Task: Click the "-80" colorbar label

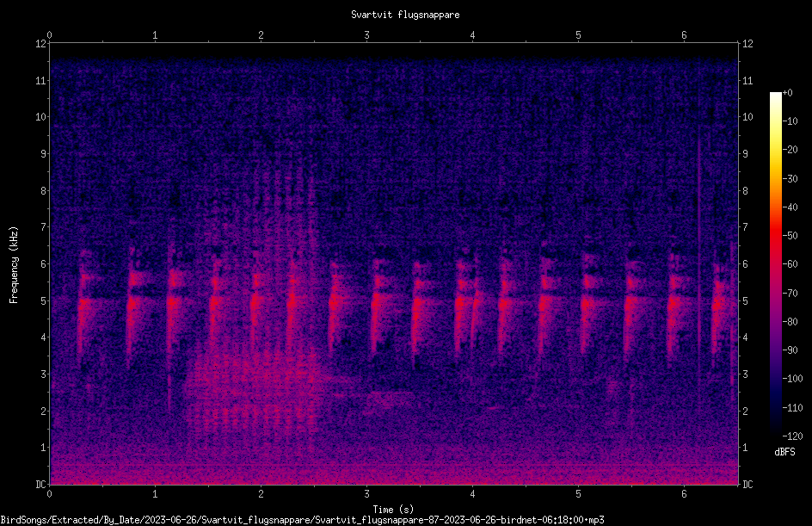Action: click(x=790, y=322)
